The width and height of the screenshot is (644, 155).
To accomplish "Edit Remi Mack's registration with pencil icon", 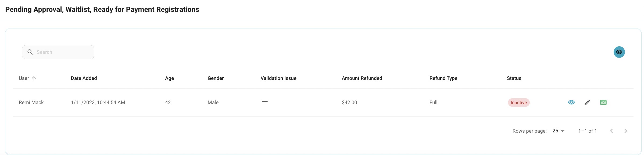I will click(x=587, y=102).
